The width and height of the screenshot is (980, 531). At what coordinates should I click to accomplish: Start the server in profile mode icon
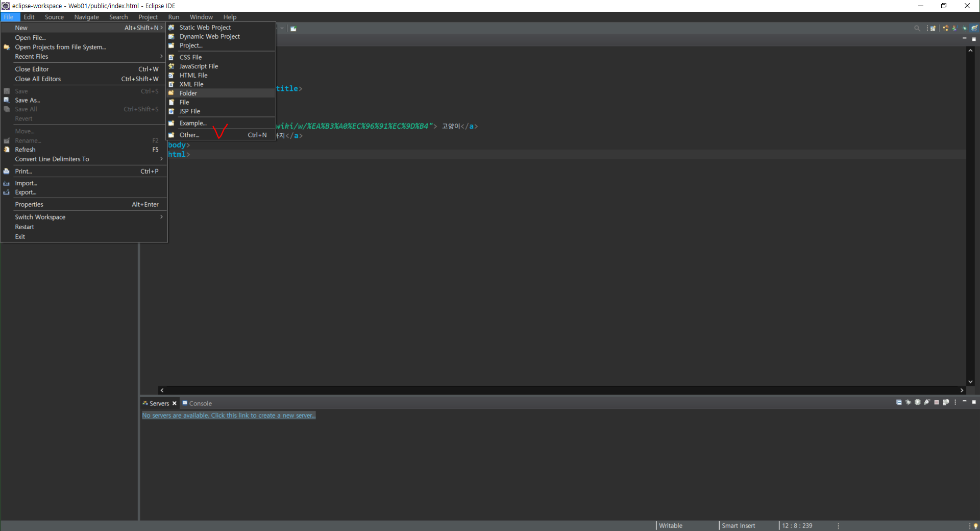[x=927, y=402]
